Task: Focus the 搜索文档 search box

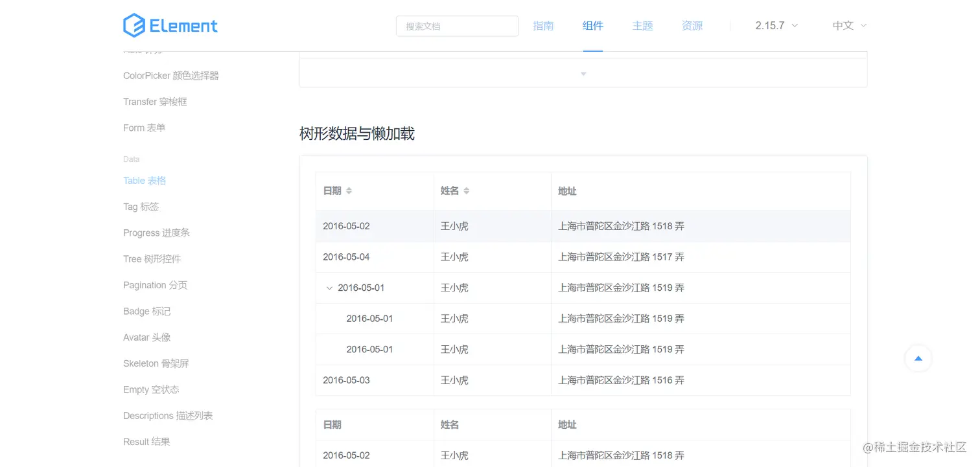Action: pyautogui.click(x=457, y=26)
